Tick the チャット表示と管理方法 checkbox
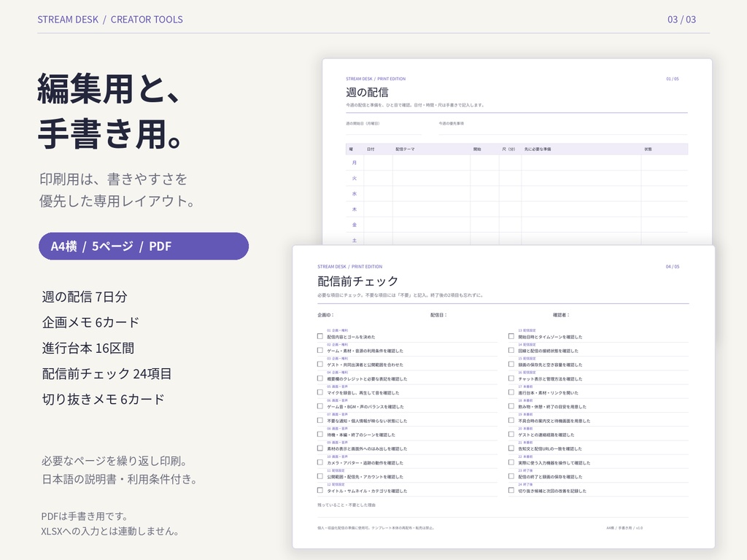Image resolution: width=747 pixels, height=560 pixels. [x=511, y=378]
